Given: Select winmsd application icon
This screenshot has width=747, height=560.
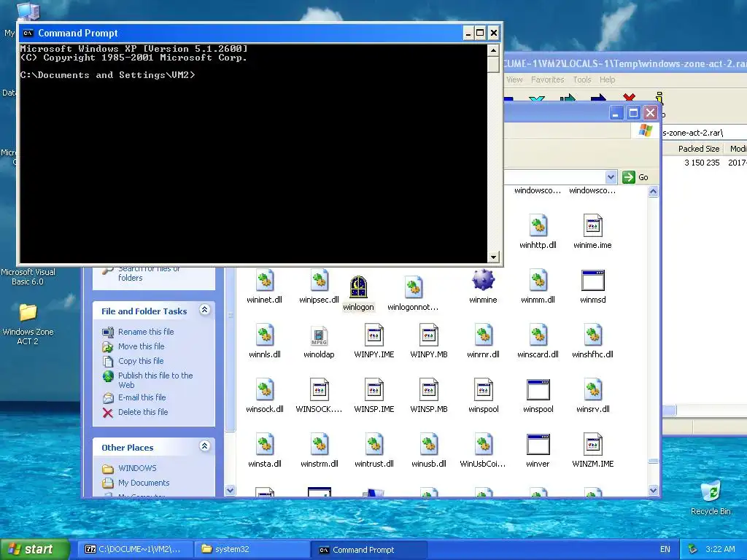Looking at the screenshot, I should point(592,281).
